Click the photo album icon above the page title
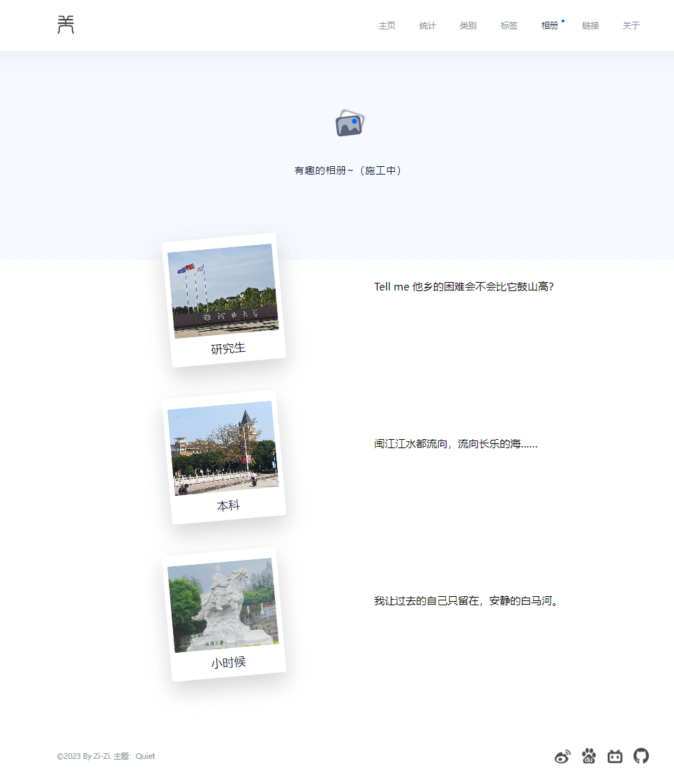This screenshot has height=784, width=674. click(350, 123)
